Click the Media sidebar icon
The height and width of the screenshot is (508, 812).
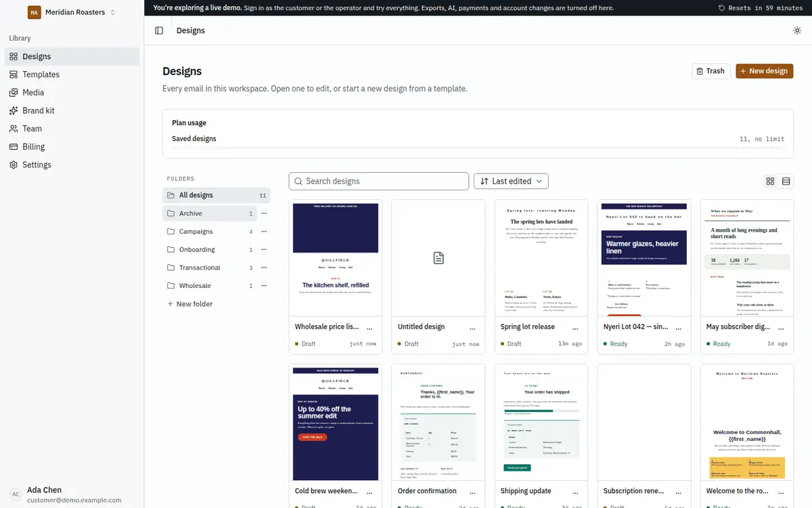(x=14, y=93)
